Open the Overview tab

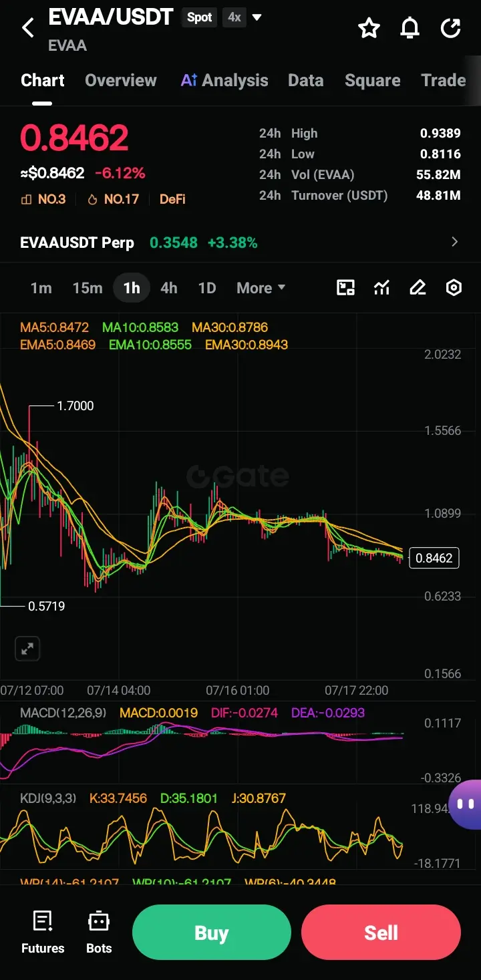(x=121, y=81)
